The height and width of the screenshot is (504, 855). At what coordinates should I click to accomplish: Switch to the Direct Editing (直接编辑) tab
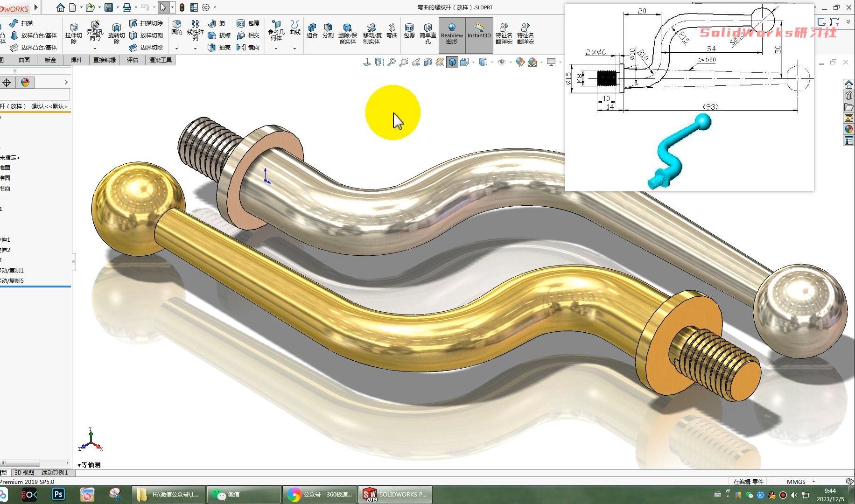(x=105, y=60)
